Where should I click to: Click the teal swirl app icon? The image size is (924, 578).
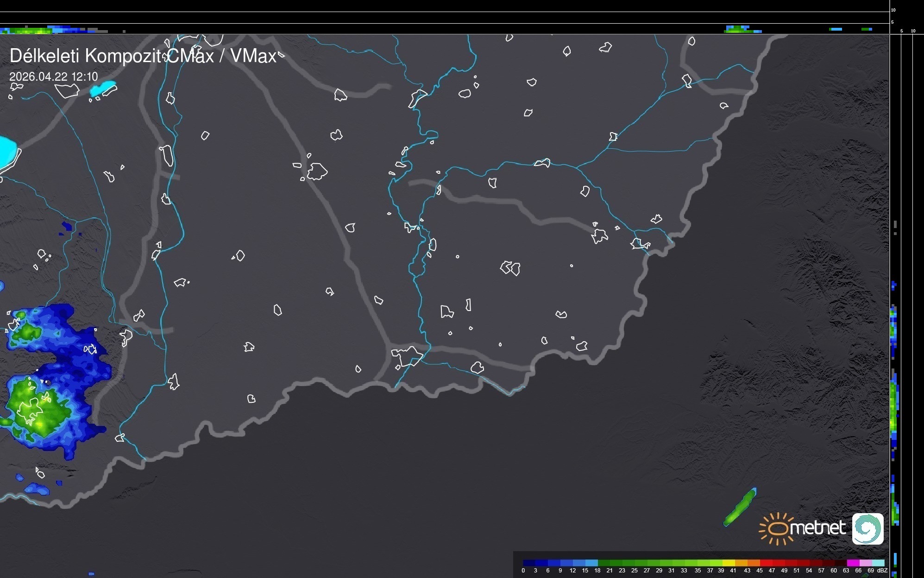(867, 528)
